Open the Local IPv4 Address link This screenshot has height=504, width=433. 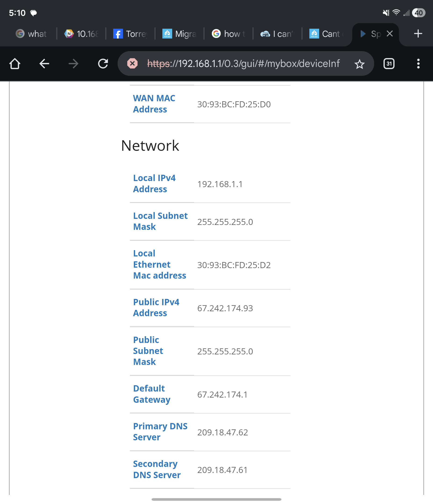(154, 183)
